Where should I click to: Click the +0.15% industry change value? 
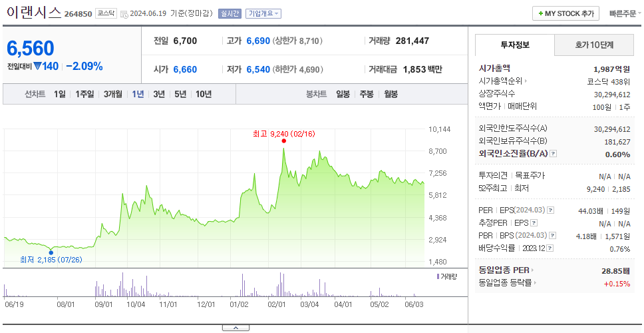[617, 283]
